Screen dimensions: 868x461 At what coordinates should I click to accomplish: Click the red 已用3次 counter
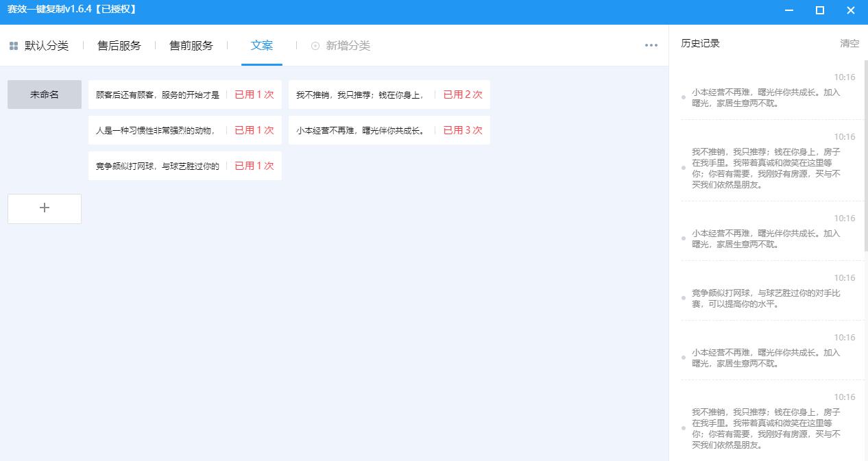[x=462, y=129]
